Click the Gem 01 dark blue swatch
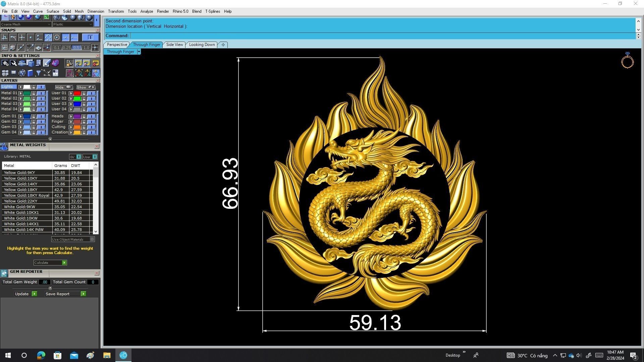644x362 pixels. [x=27, y=116]
